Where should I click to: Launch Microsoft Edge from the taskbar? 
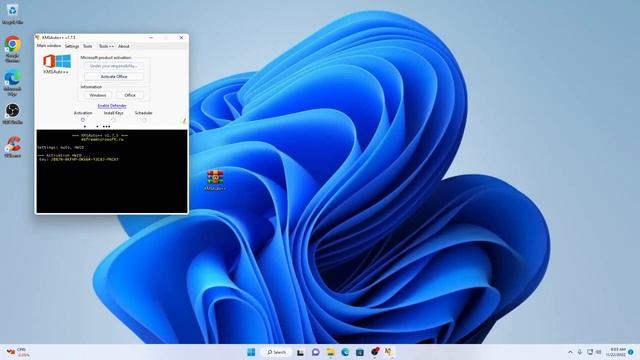(345, 352)
